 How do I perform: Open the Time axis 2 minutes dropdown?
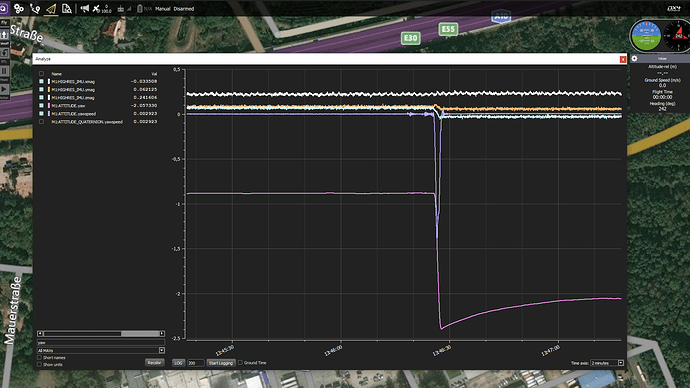click(607, 363)
